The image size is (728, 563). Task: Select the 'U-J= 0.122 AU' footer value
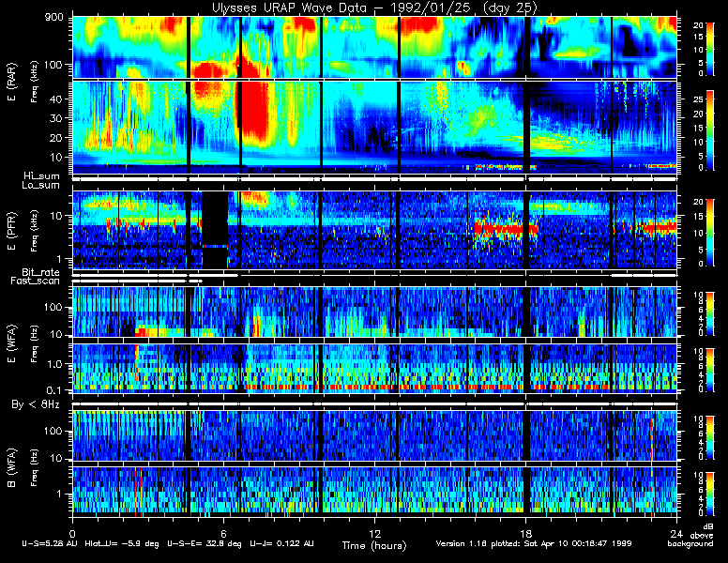281,543
